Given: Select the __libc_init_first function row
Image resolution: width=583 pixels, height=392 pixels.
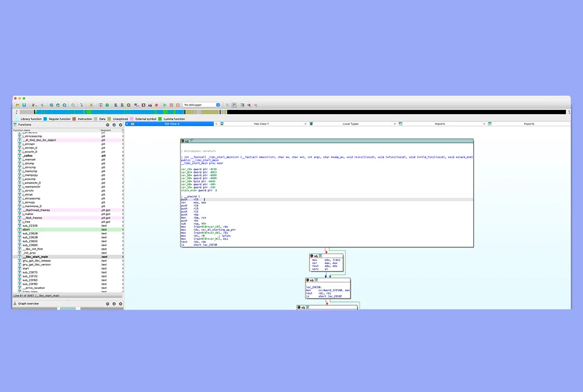Looking at the screenshot, I should tap(68, 249).
